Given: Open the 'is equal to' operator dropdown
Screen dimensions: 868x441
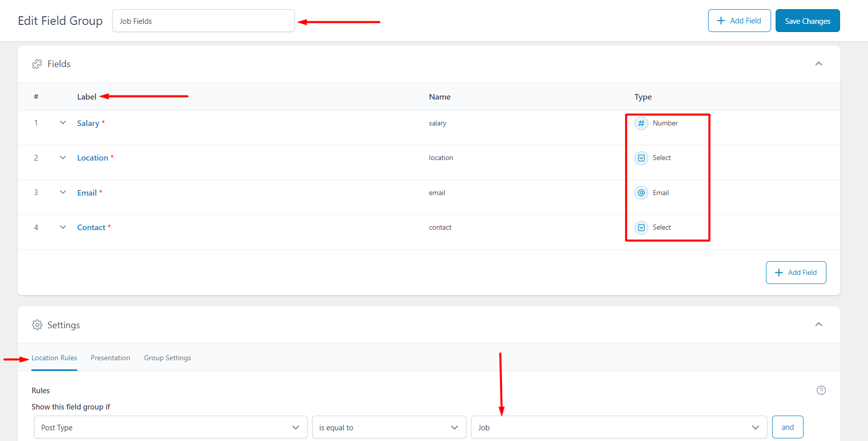Looking at the screenshot, I should click(389, 427).
